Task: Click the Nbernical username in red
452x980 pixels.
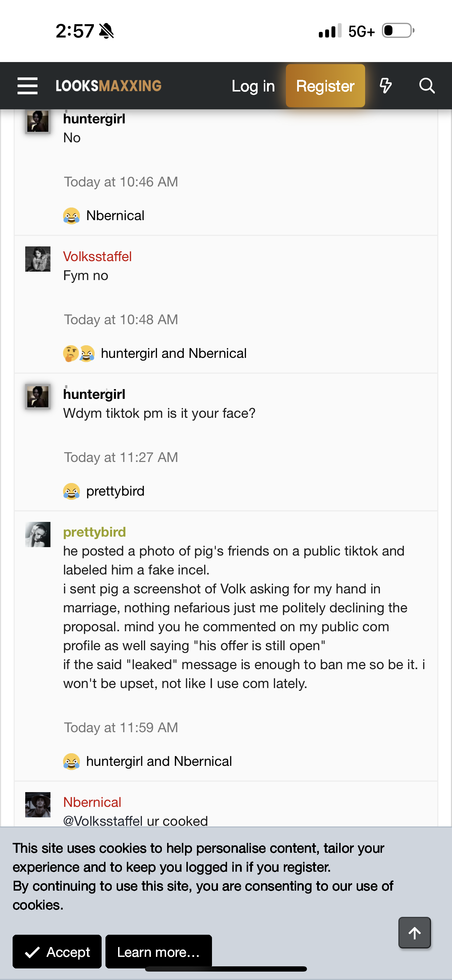Action: tap(92, 802)
